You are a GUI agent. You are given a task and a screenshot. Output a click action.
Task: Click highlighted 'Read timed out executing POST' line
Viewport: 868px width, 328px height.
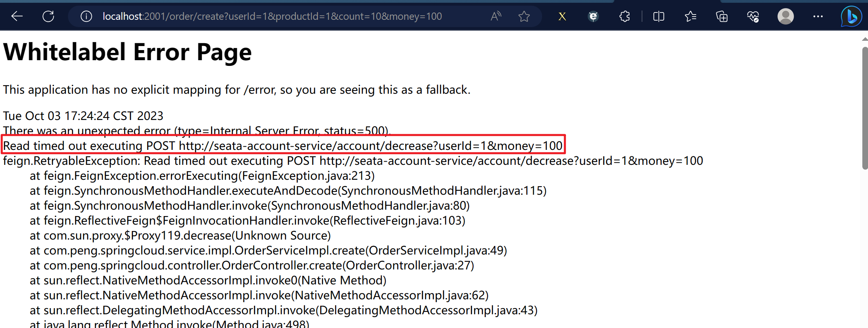pyautogui.click(x=283, y=145)
